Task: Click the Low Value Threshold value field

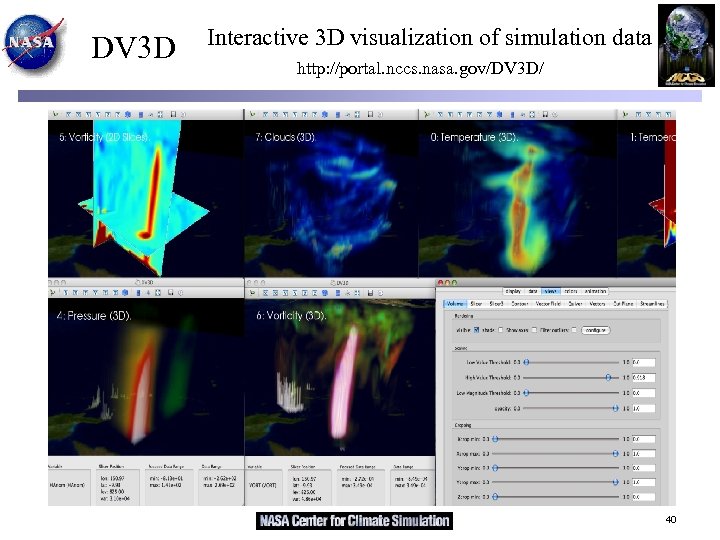Action: (643, 362)
